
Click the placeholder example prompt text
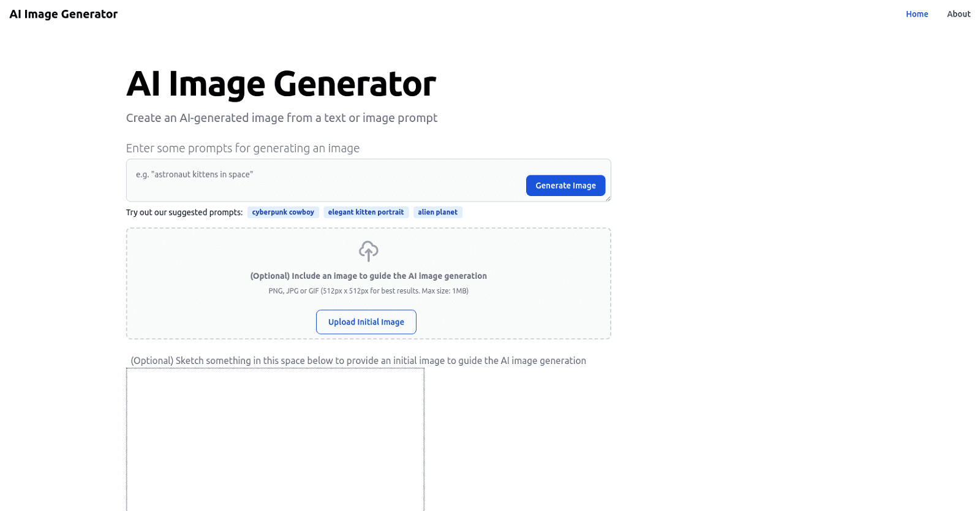[194, 174]
